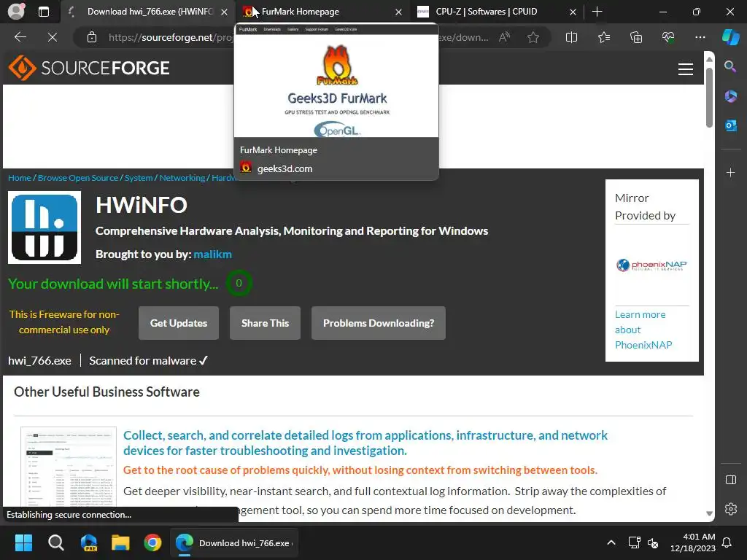Click Problems Downloading? button
The height and width of the screenshot is (560, 747).
coord(379,323)
